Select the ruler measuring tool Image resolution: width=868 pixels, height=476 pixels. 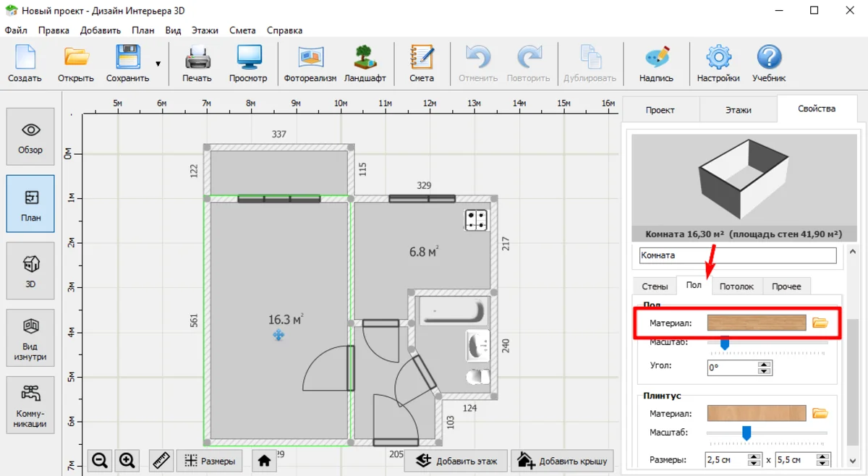coord(161,460)
